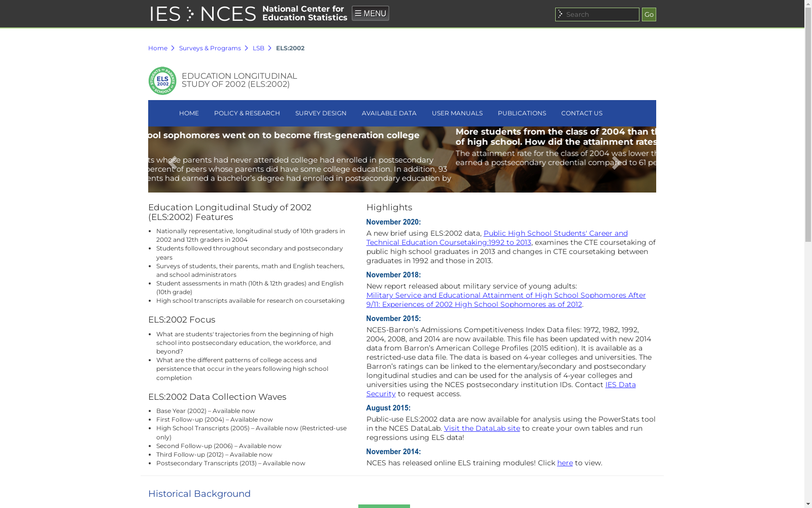
Task: Click Visit the DataLab site link
Action: click(482, 428)
